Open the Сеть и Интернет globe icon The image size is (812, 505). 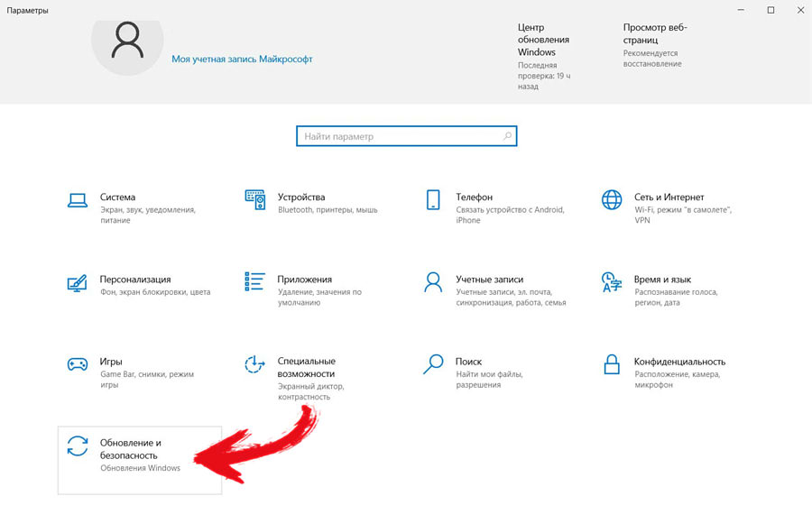coord(612,199)
